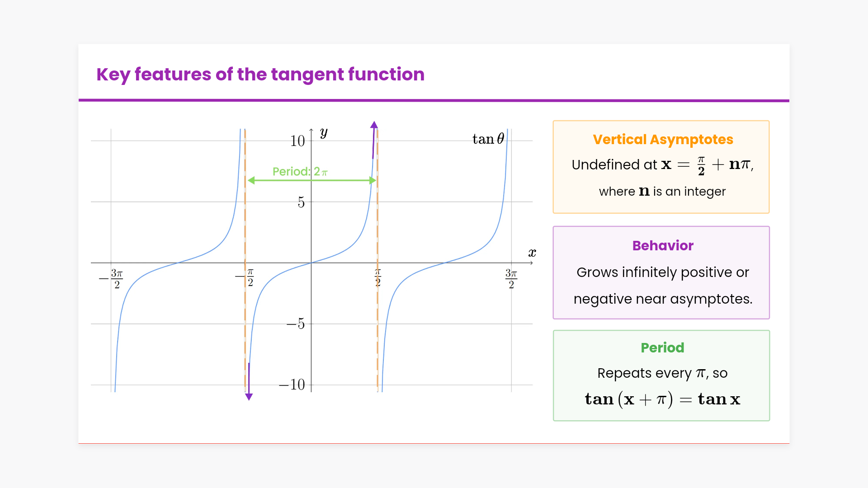Image resolution: width=868 pixels, height=488 pixels.
Task: Click the 5 tick label on the y-axis
Action: pos(301,202)
